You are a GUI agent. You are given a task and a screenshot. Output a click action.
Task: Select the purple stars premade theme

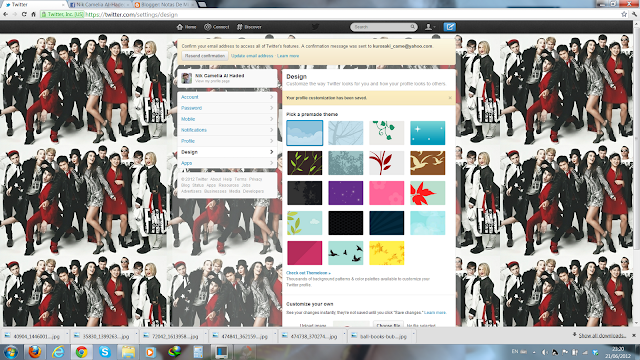(346, 193)
